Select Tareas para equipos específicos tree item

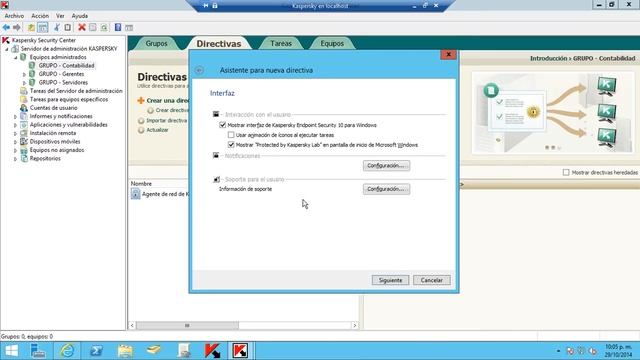69,99
